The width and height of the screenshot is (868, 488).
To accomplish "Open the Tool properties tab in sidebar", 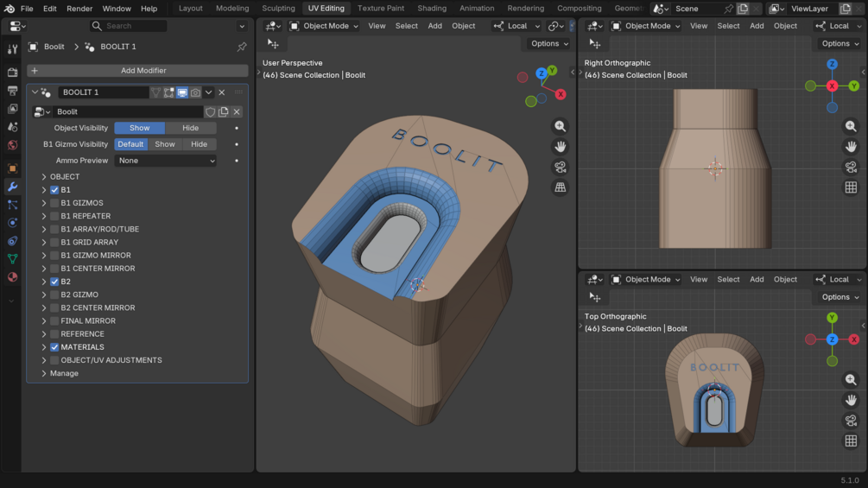I will pos(12,49).
